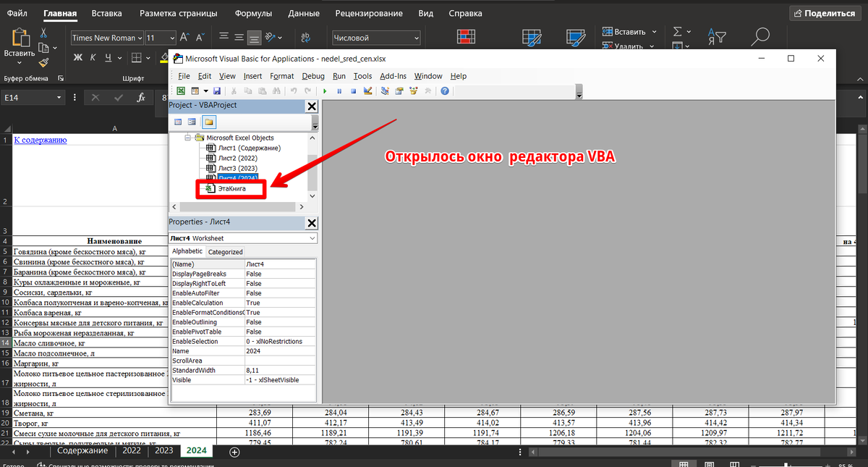The image size is (868, 467).
Task: Click Format as Table icon in ribbon
Action: tap(532, 37)
